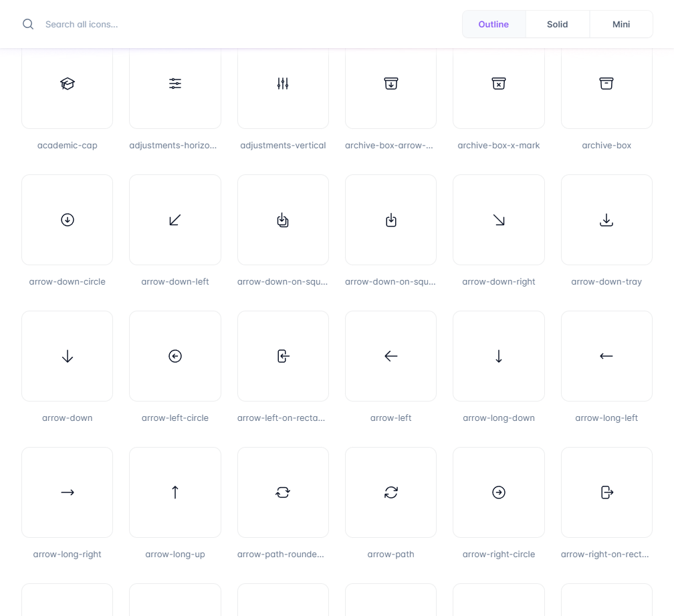Choose the arrow-path-rounded-square icon

click(283, 492)
